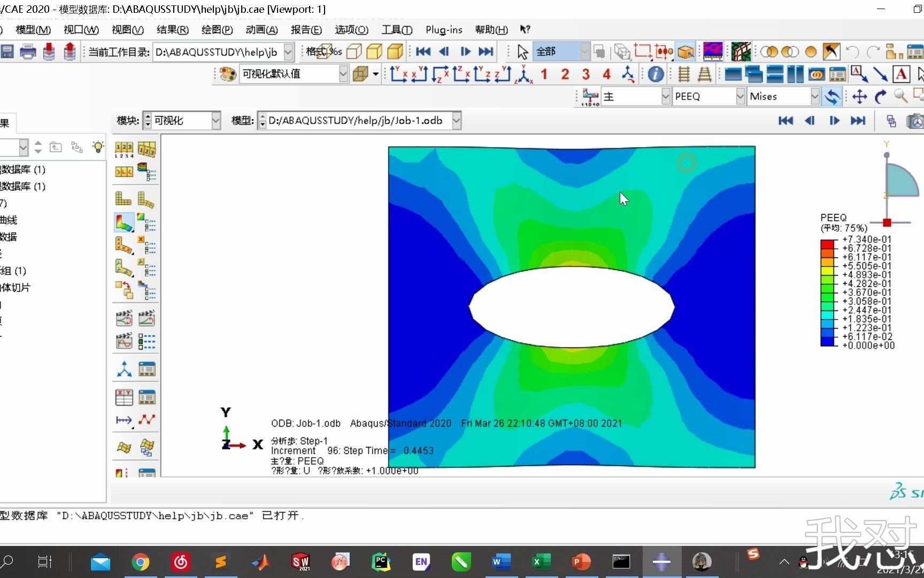This screenshot has width=924, height=578.
Task: Click the color palette icon beside 可视化默认值
Action: (228, 74)
